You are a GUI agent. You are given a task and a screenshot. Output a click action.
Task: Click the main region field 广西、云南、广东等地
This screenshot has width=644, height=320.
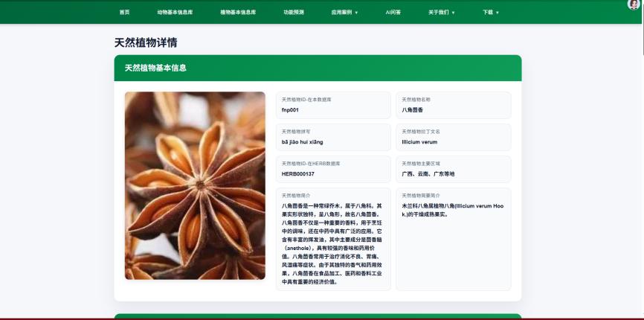(428, 174)
